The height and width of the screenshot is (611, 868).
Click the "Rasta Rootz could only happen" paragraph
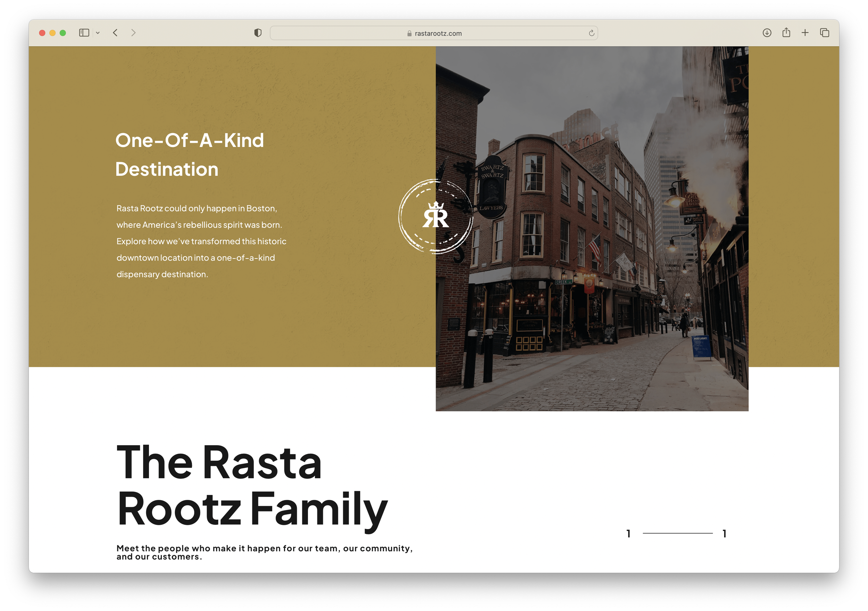click(201, 241)
